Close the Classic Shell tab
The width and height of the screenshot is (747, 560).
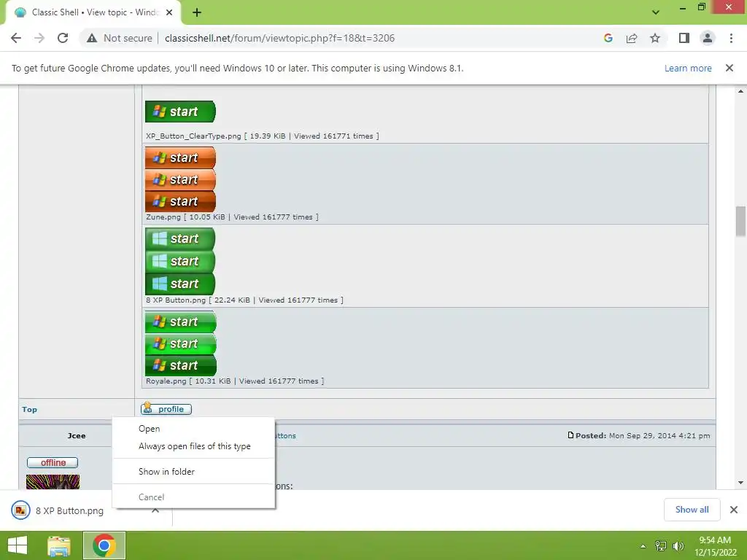click(x=169, y=13)
